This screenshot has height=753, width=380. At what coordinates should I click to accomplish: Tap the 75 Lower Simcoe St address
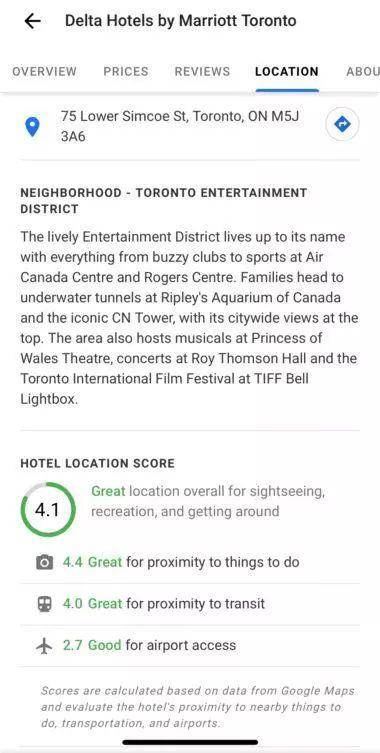[181, 126]
